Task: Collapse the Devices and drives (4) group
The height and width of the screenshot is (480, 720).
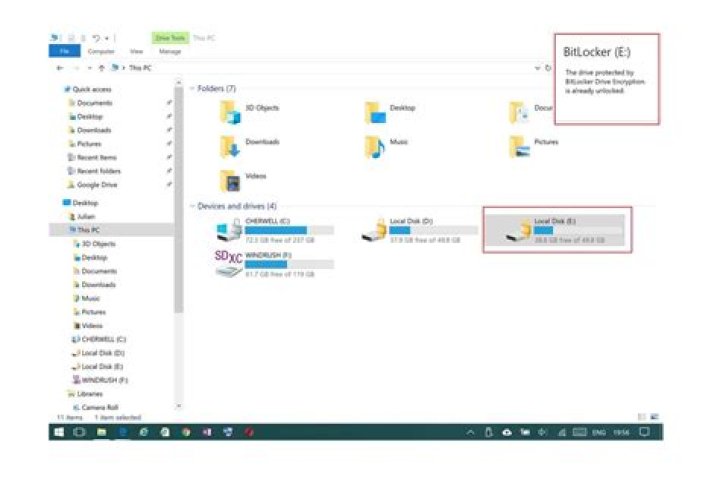Action: click(192, 206)
